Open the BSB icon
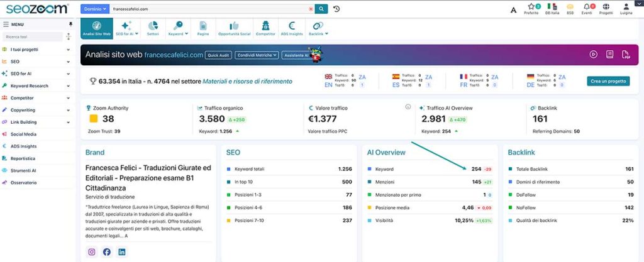Image resolution: width=644 pixels, height=262 pixels. pyautogui.click(x=570, y=9)
